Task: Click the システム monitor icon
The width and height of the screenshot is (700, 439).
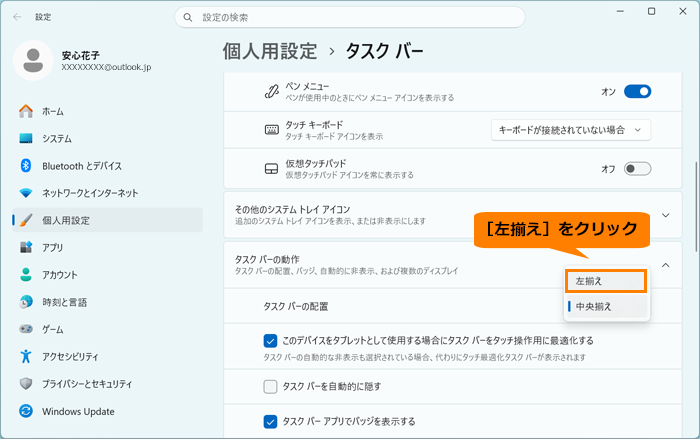Action: [x=26, y=138]
